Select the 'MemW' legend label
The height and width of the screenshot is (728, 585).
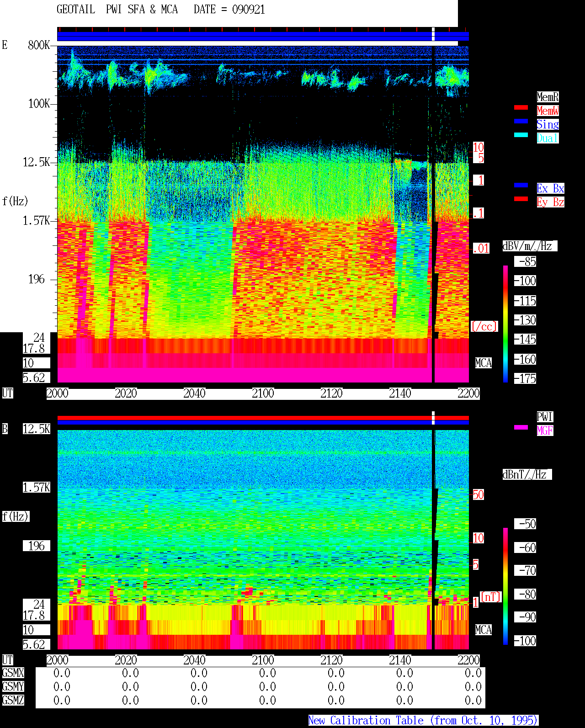[x=548, y=111]
